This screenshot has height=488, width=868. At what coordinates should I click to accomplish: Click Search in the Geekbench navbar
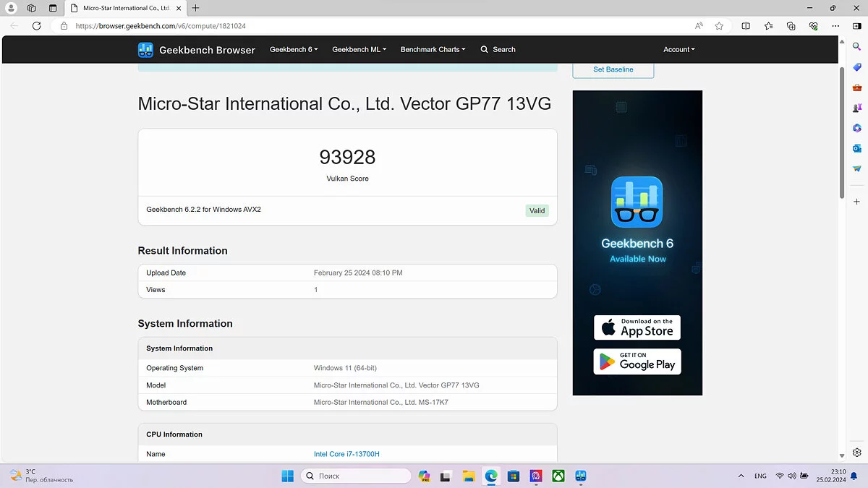coord(498,50)
